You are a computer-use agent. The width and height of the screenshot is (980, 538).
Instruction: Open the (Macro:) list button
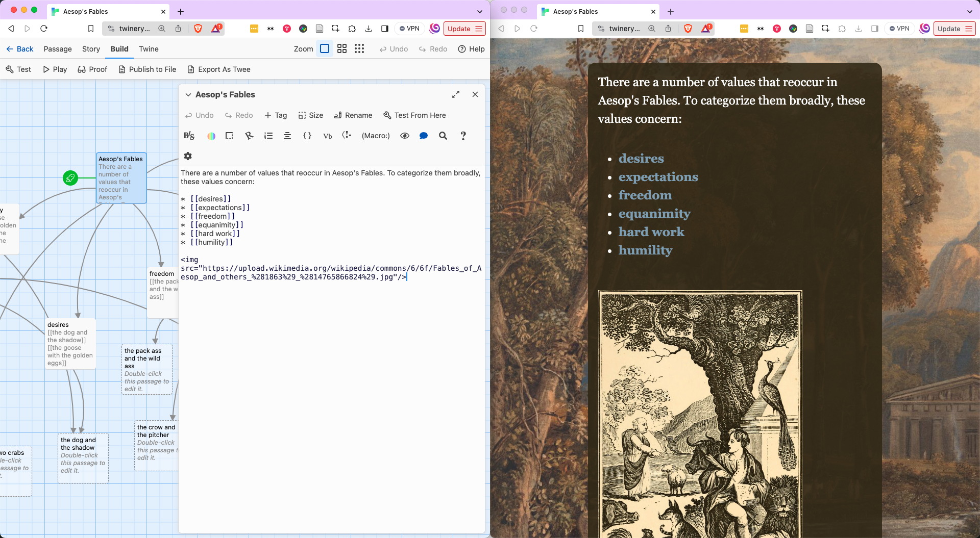tap(376, 136)
